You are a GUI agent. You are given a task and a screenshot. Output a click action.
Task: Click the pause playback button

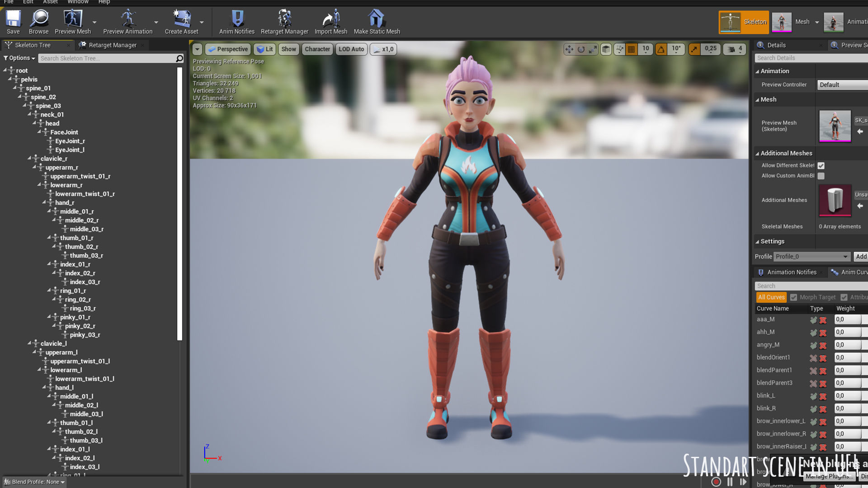[730, 482]
